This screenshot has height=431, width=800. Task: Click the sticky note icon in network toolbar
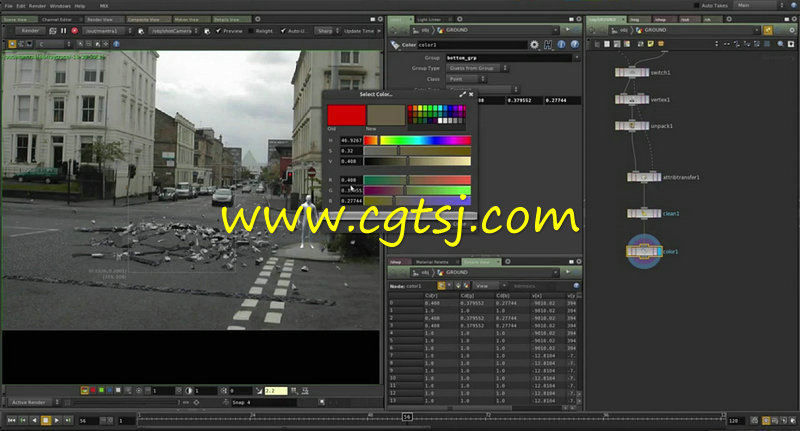[x=651, y=44]
